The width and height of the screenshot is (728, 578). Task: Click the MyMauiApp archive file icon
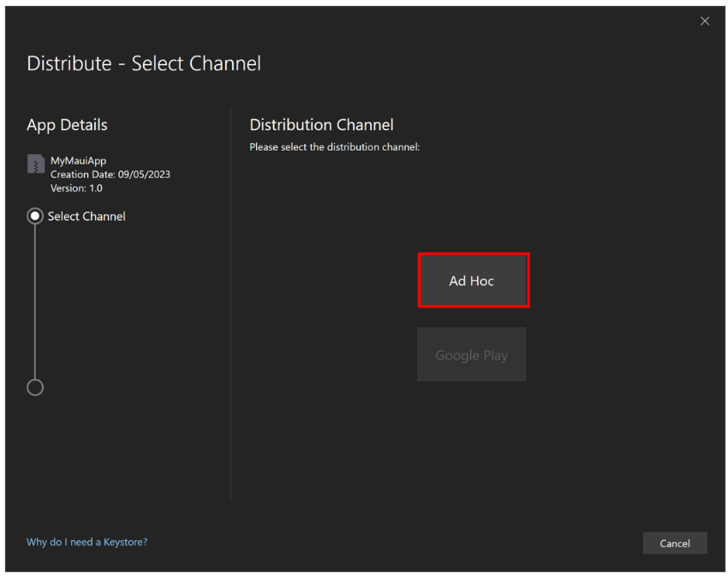coord(36,164)
